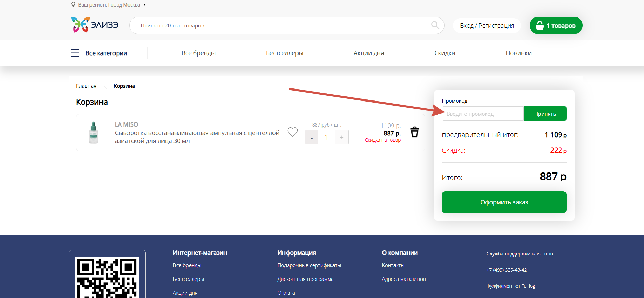The width and height of the screenshot is (644, 298).
Task: Decrease quantity with minus button
Action: (x=312, y=137)
